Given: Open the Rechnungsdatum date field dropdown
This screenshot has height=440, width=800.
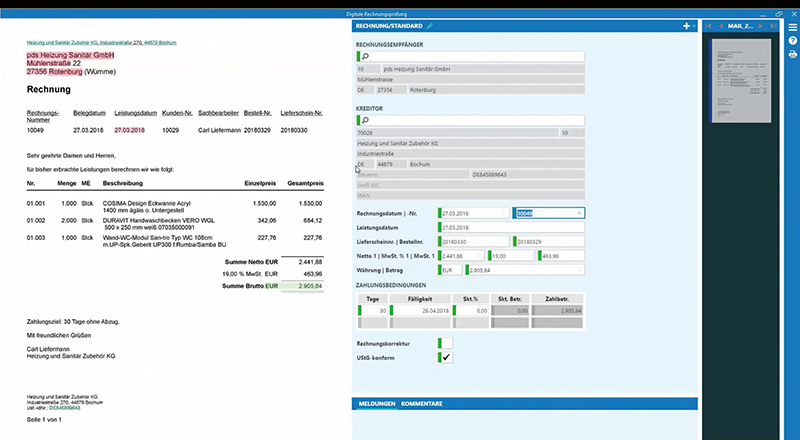Looking at the screenshot, I should click(x=505, y=213).
